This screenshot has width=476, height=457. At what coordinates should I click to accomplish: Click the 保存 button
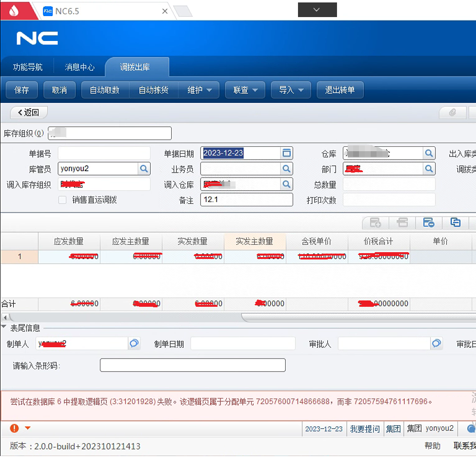coord(22,90)
